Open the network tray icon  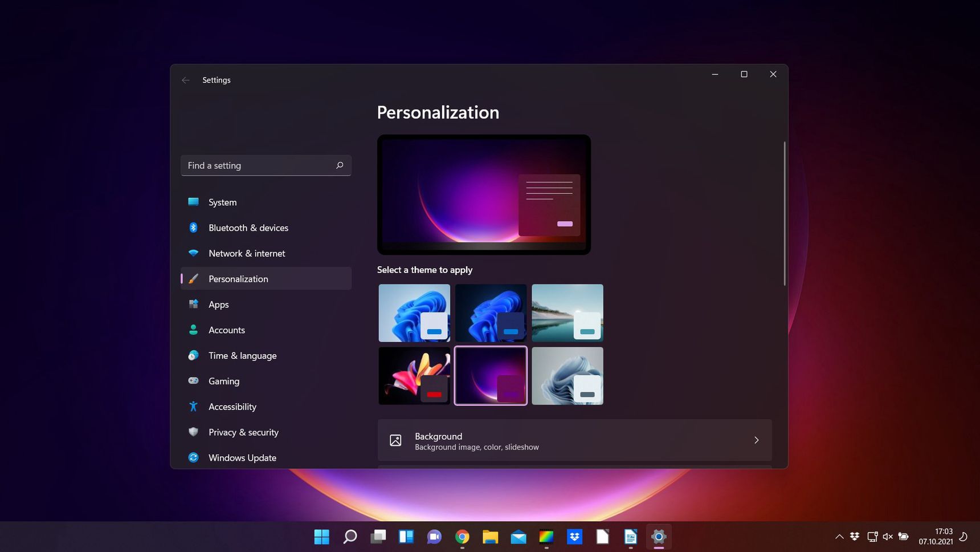(x=872, y=537)
